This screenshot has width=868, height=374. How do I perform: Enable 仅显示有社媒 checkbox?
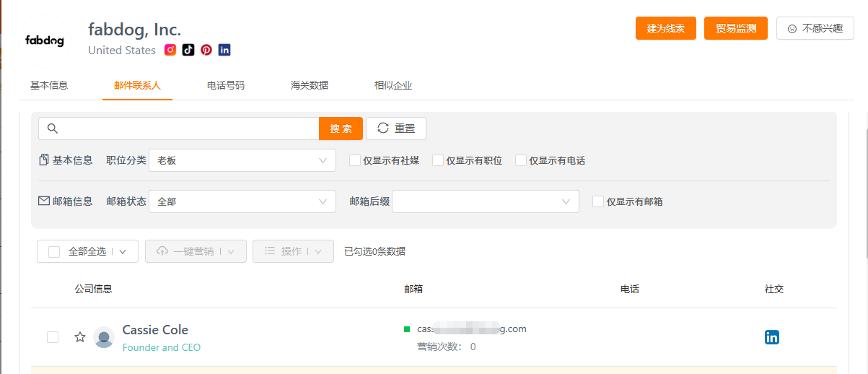tap(355, 160)
